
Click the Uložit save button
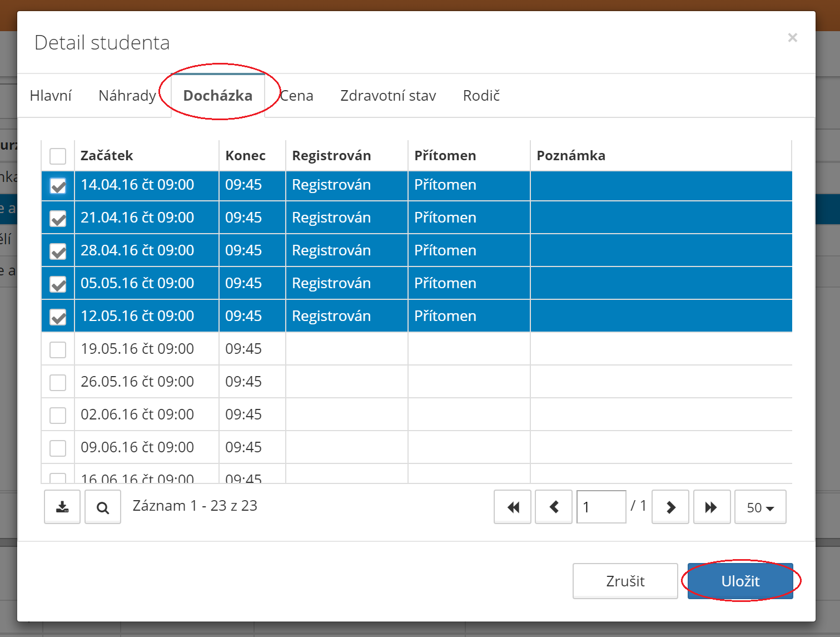[x=740, y=581]
